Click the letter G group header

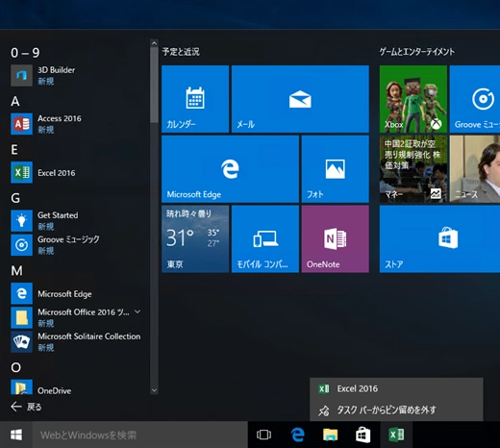pyautogui.click(x=15, y=198)
